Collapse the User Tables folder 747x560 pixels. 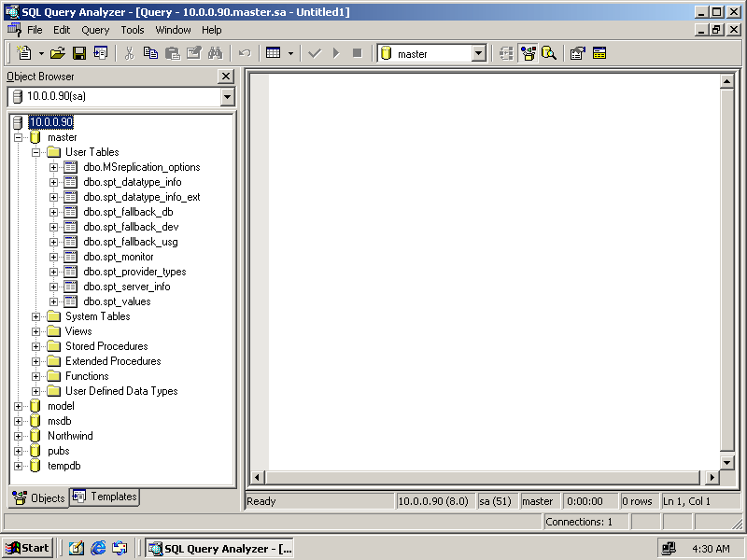pyautogui.click(x=36, y=152)
